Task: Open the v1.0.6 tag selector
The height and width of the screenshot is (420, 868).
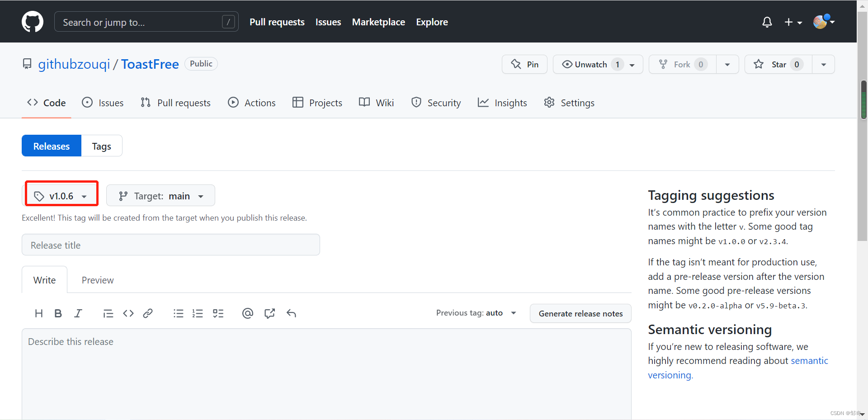Action: click(x=61, y=196)
